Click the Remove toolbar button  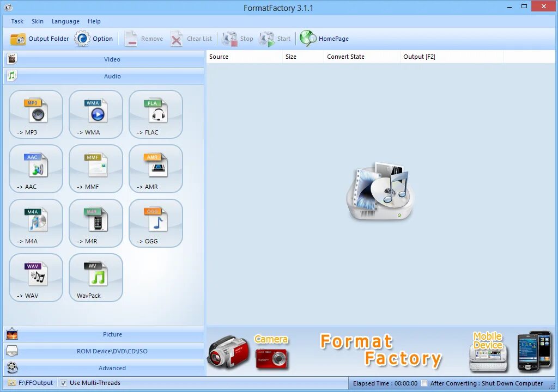pyautogui.click(x=144, y=39)
